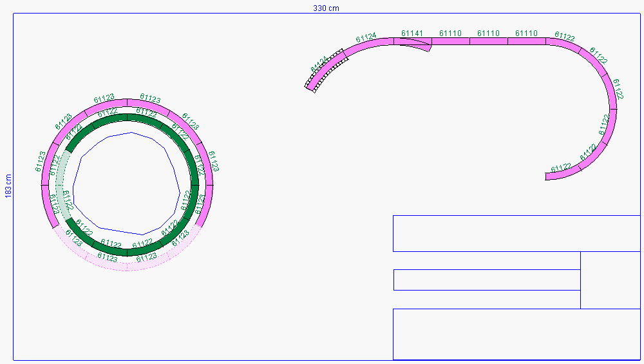Select the first 61122 curve after the straights
The width and height of the screenshot is (644, 364).
564,44
